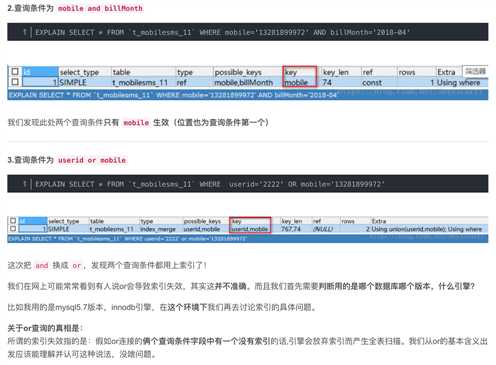Select the '767,74' key_len cell
Viewport: 496px width, 365px height.
click(291, 229)
